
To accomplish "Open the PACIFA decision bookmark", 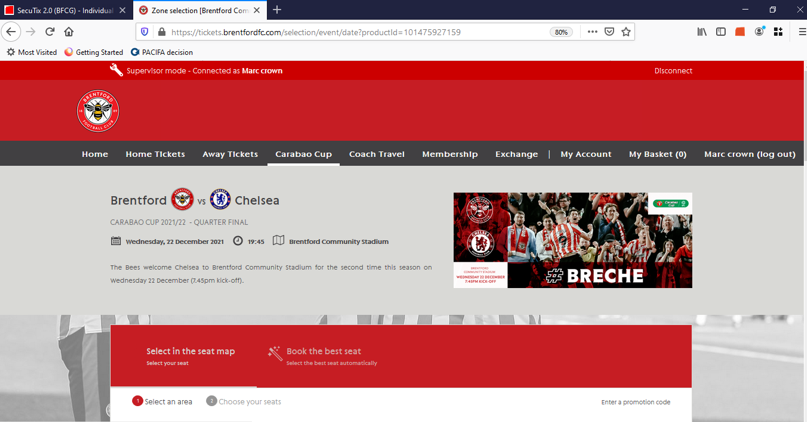I will click(x=162, y=52).
